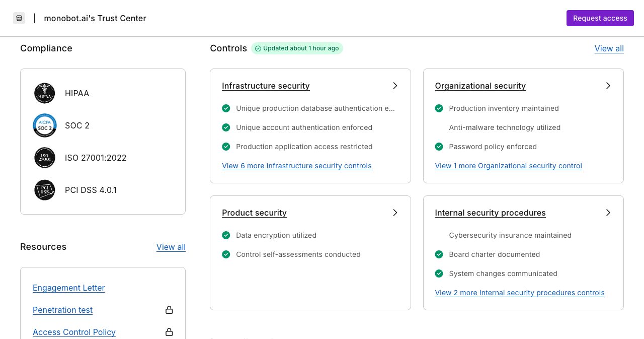Click the check icon for Password policy enforced
This screenshot has height=339, width=644.
(x=439, y=147)
